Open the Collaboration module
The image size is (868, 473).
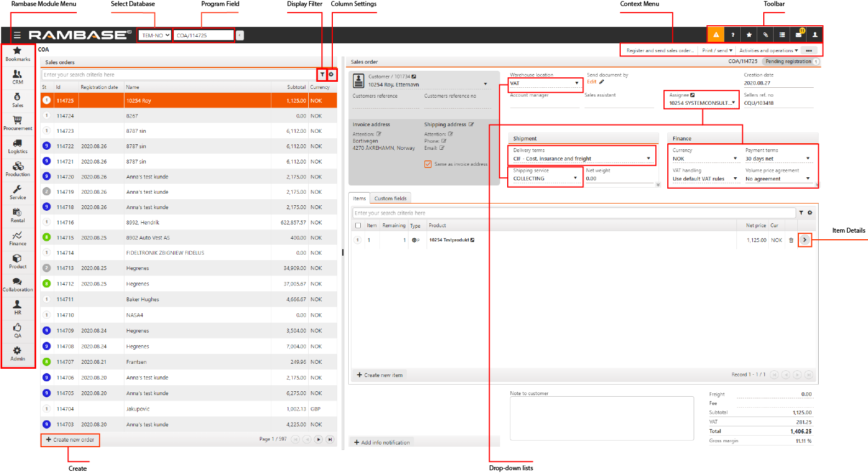click(18, 284)
